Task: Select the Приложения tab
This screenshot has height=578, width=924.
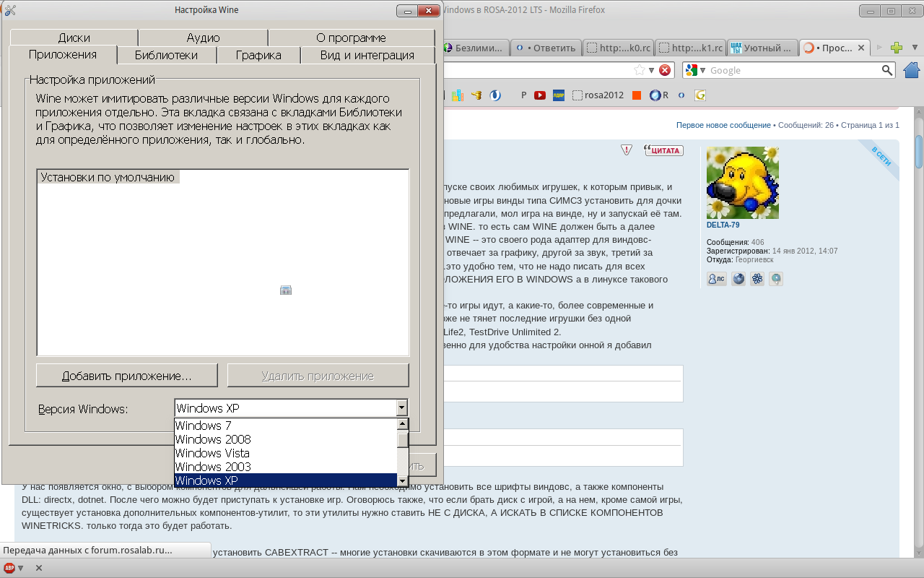Action: pyautogui.click(x=63, y=55)
